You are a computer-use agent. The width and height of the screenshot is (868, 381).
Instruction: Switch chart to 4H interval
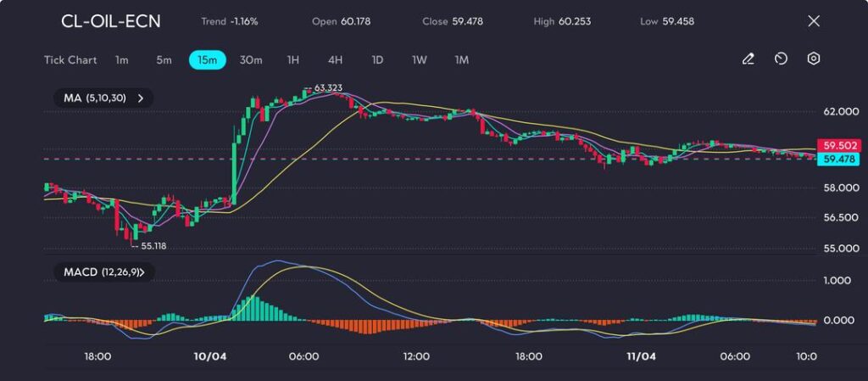[x=335, y=60]
